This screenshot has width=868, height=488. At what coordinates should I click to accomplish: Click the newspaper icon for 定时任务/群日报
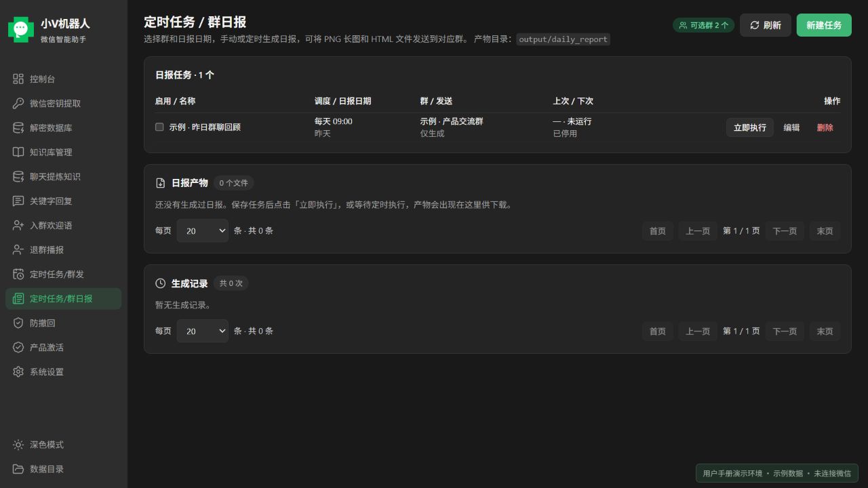[x=18, y=299]
